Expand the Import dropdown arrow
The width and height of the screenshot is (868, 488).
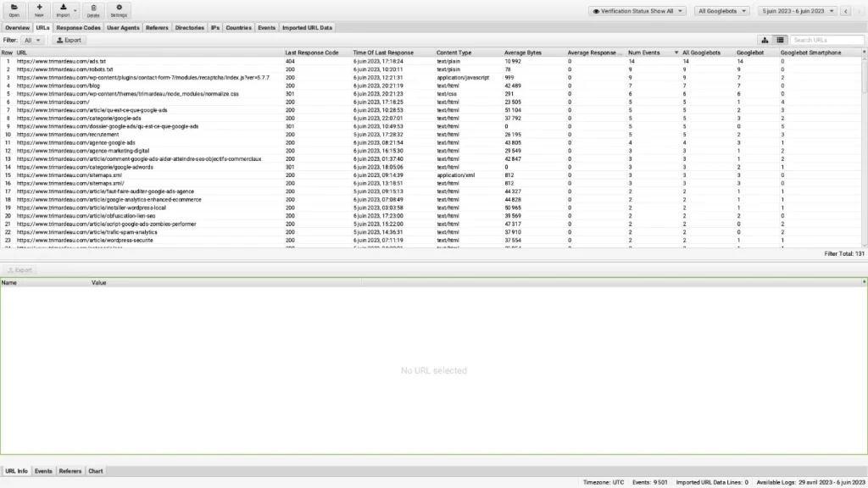[75, 10]
